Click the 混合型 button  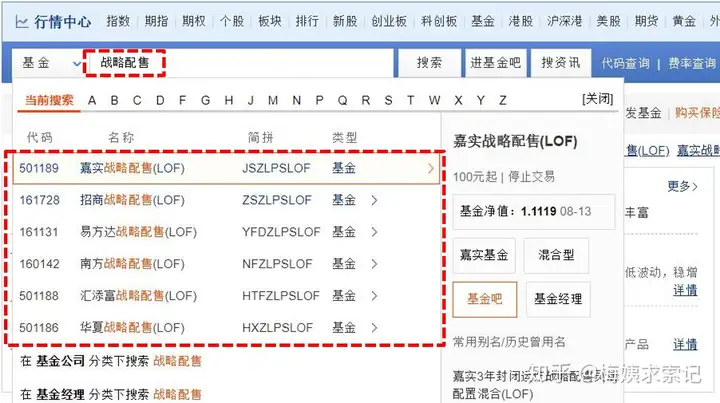click(x=556, y=255)
